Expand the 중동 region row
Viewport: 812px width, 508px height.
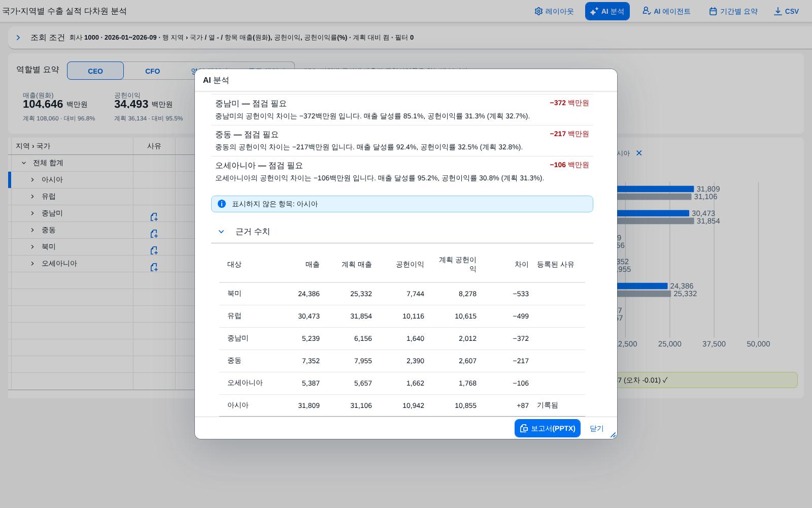(x=32, y=230)
